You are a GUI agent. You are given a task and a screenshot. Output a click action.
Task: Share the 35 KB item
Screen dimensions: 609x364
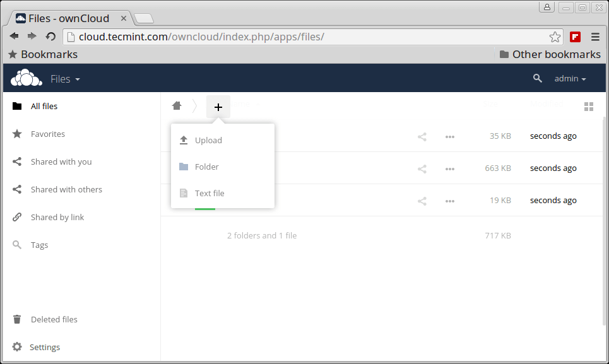(422, 137)
